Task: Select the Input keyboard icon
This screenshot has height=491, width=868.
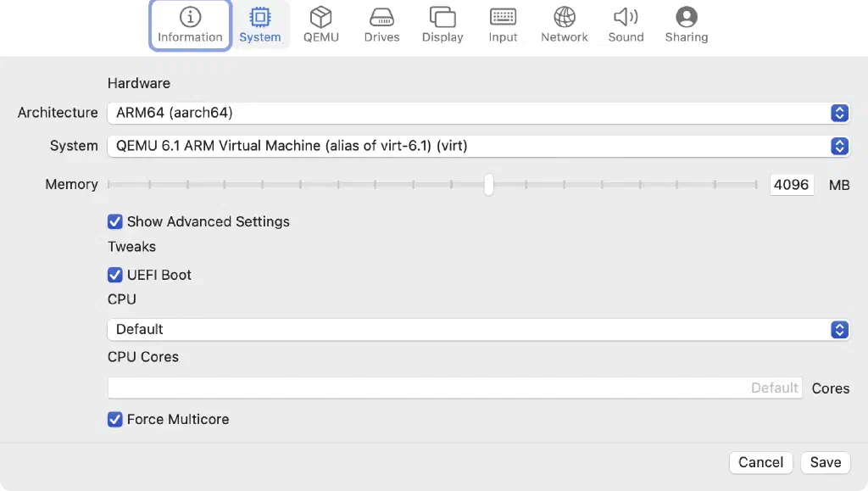Action: (503, 18)
